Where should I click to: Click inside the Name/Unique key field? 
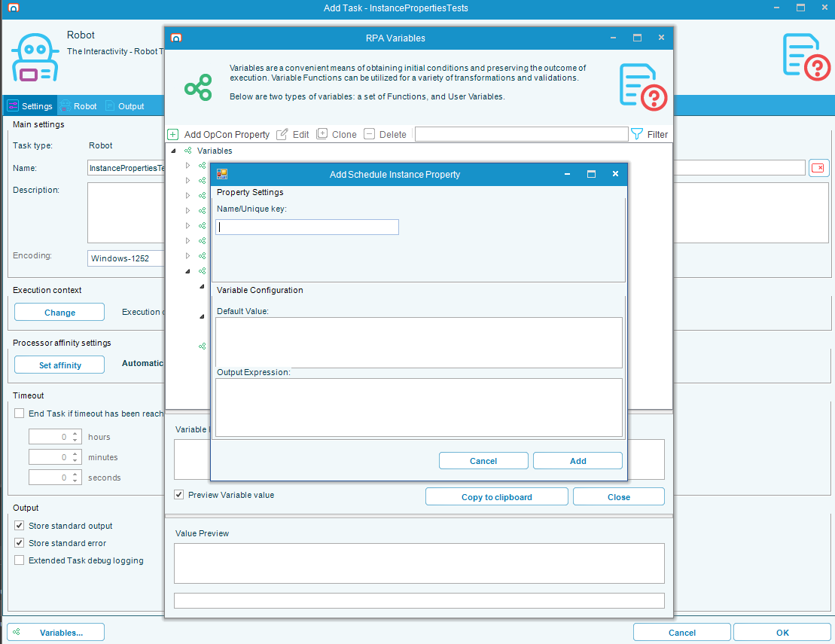point(306,227)
